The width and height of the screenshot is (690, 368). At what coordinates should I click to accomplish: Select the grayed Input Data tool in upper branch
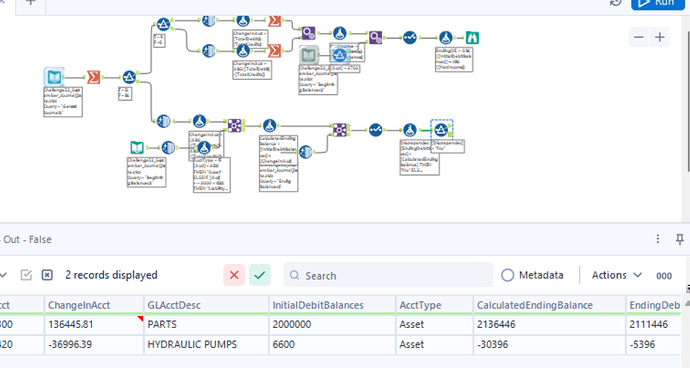click(308, 55)
